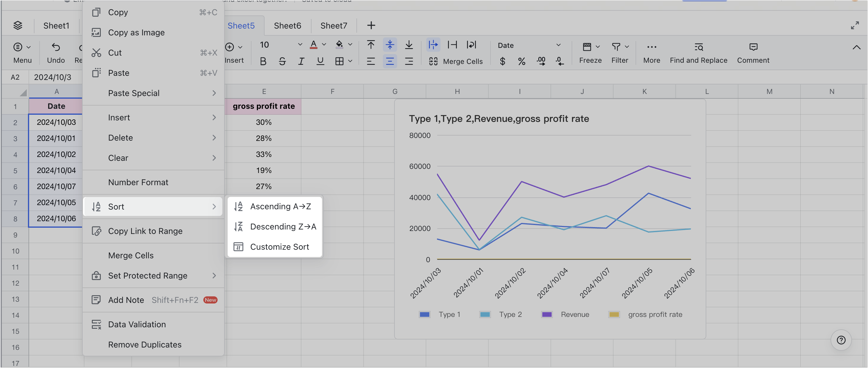Open Find and Replace
868x368 pixels.
click(x=699, y=53)
